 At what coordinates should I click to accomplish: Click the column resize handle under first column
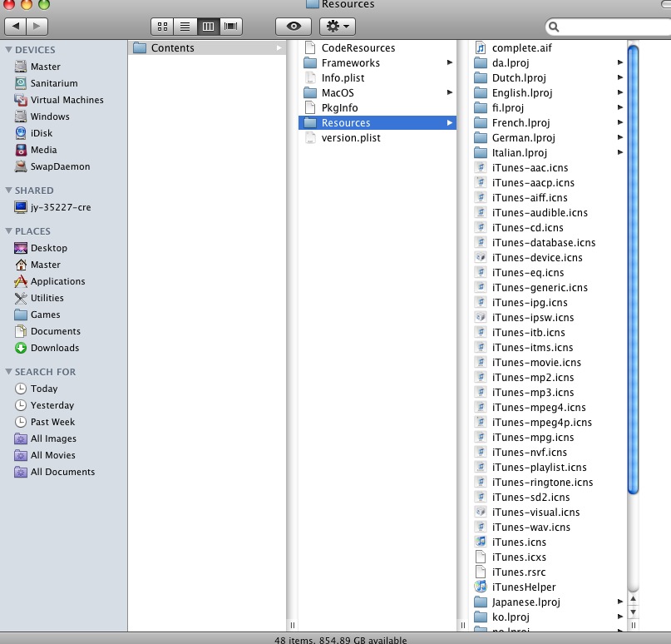(293, 625)
